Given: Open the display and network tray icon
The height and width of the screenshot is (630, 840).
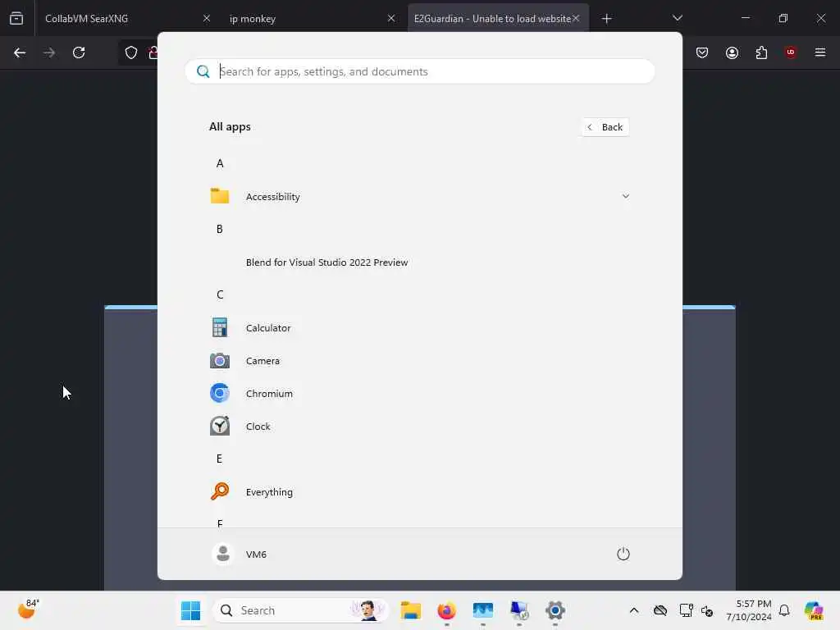Looking at the screenshot, I should [x=686, y=610].
